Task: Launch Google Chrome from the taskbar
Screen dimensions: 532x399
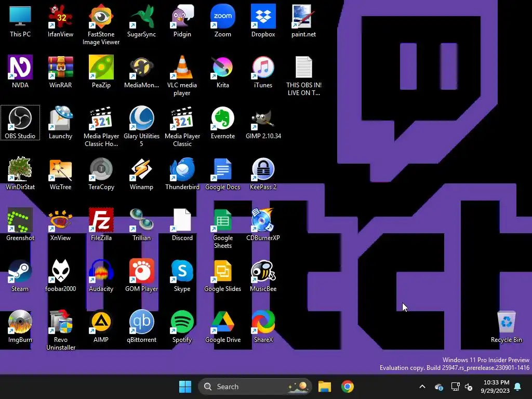Action: pos(348,387)
